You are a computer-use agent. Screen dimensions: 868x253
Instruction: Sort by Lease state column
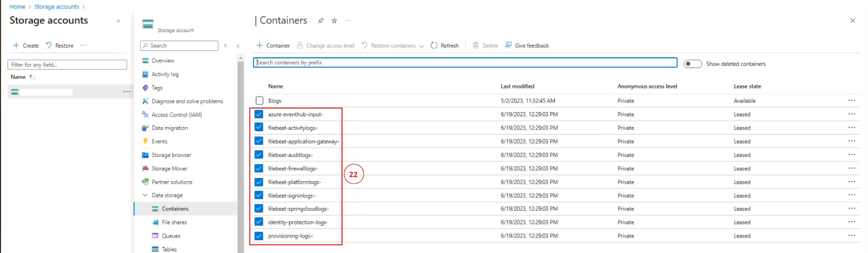tap(747, 86)
